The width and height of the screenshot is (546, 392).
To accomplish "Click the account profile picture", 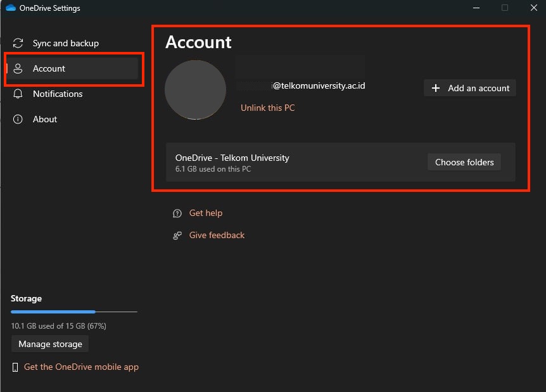I will point(195,90).
